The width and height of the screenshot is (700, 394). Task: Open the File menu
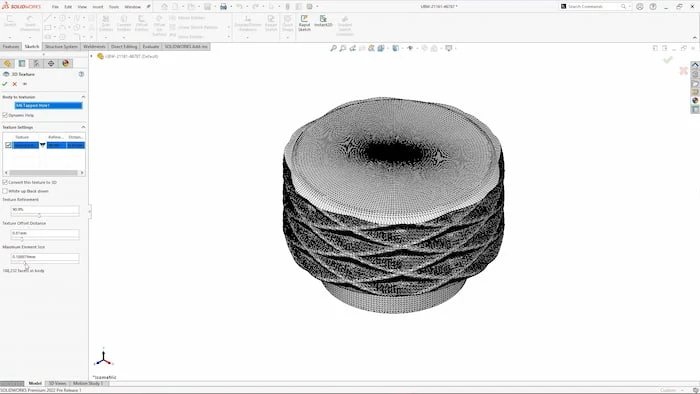pyautogui.click(x=55, y=7)
